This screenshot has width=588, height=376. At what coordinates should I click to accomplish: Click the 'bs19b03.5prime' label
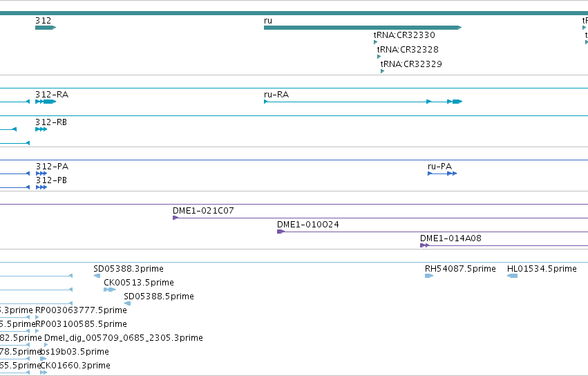click(75, 352)
